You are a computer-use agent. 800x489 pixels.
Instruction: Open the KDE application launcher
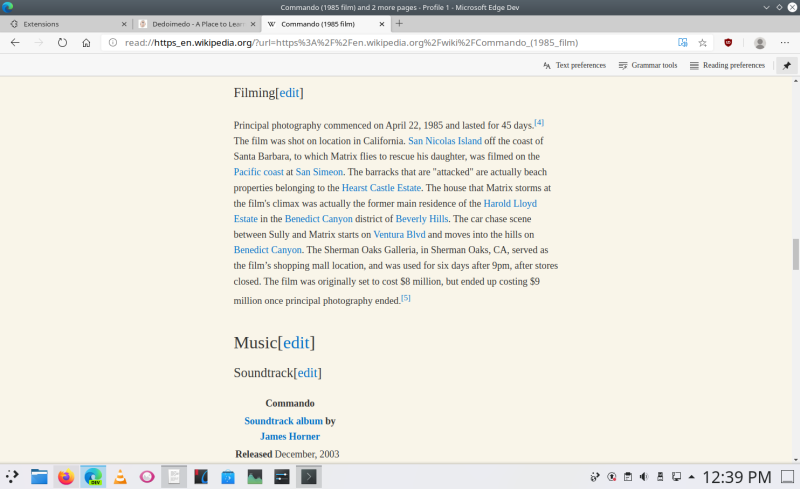pyautogui.click(x=12, y=477)
